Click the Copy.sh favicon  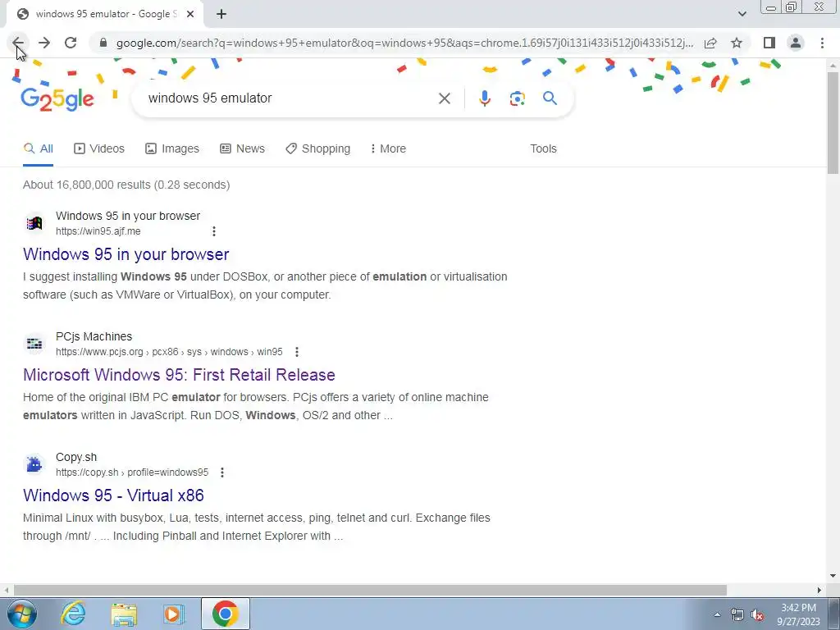[34, 464]
